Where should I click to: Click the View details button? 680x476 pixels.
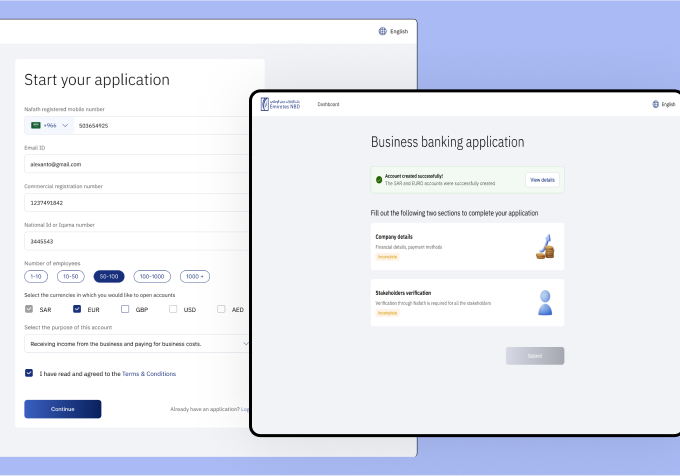pyautogui.click(x=543, y=180)
